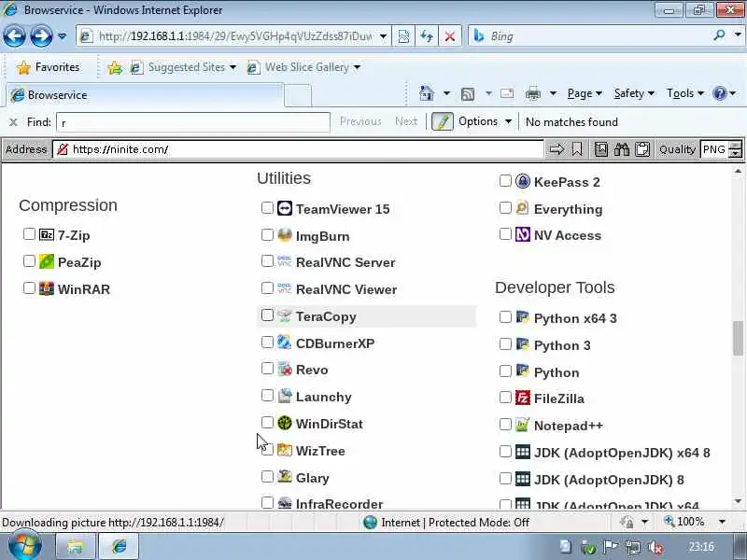Click the Forward navigation arrow
Viewport: 747px width, 560px height.
tap(41, 35)
